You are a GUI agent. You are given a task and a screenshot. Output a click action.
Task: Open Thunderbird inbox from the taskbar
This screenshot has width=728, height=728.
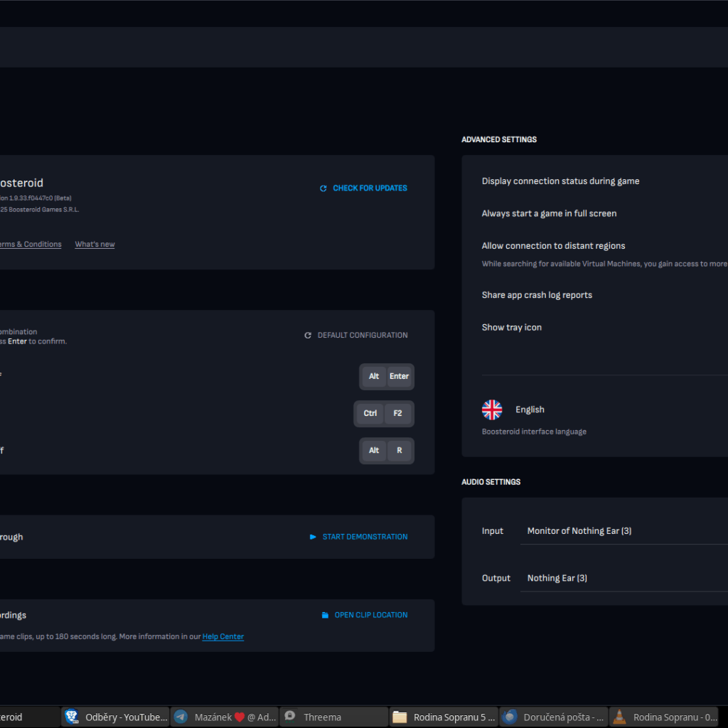point(554,717)
